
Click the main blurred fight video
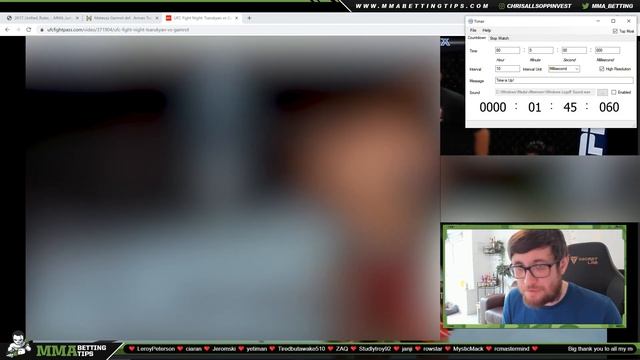click(x=233, y=188)
